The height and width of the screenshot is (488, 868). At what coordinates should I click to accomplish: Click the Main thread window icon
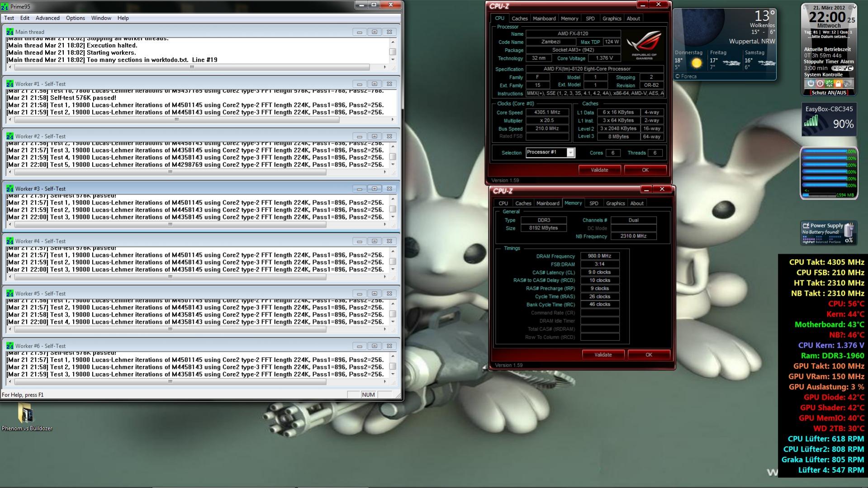[x=10, y=32]
